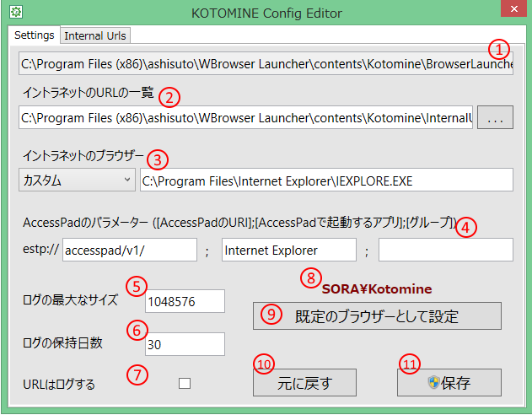Select the Settings tab
The width and height of the screenshot is (532, 415).
point(35,35)
